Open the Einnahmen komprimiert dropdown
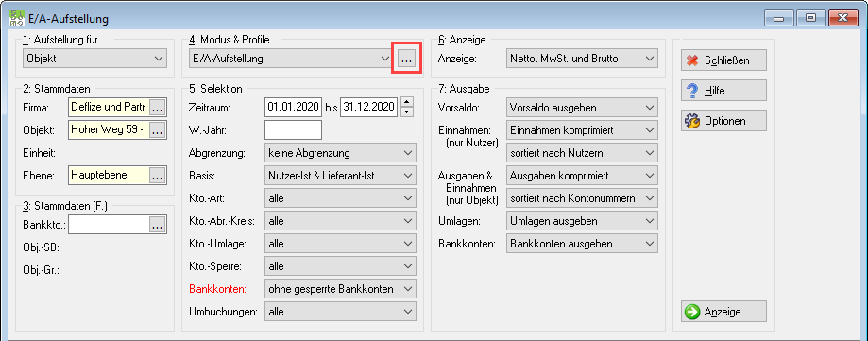Screen dimensions: 868x341 click(x=582, y=130)
